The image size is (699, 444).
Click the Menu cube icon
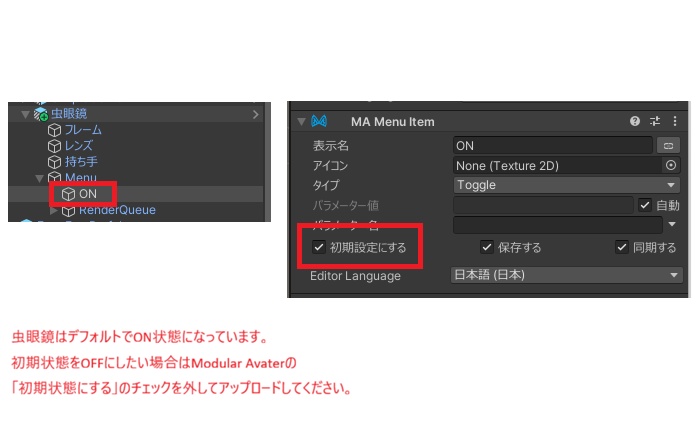click(54, 178)
